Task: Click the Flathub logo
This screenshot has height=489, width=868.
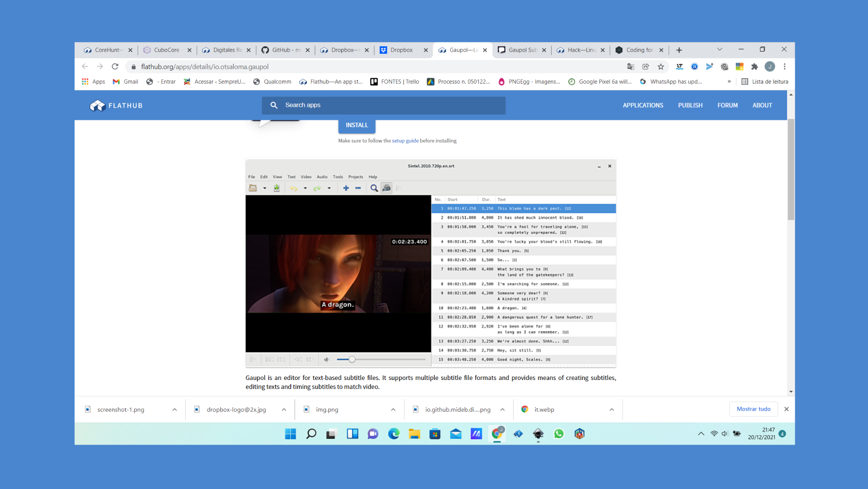Action: coord(116,105)
